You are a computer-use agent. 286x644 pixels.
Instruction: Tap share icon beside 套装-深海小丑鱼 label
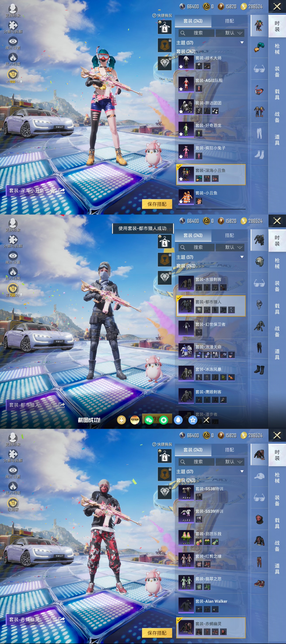pyautogui.click(x=61, y=191)
